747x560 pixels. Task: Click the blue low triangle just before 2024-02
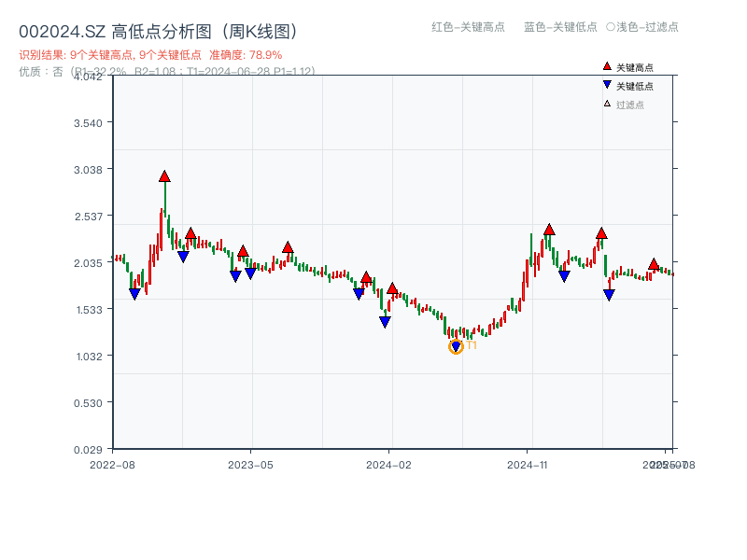[x=385, y=322]
